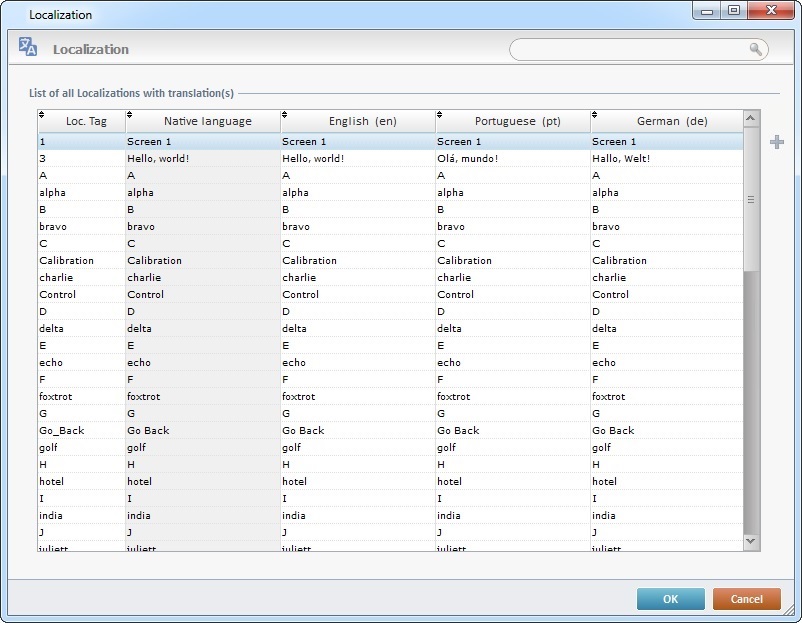Select the German cell 'Hallo, Welt!'
The image size is (802, 623).
coord(621,159)
